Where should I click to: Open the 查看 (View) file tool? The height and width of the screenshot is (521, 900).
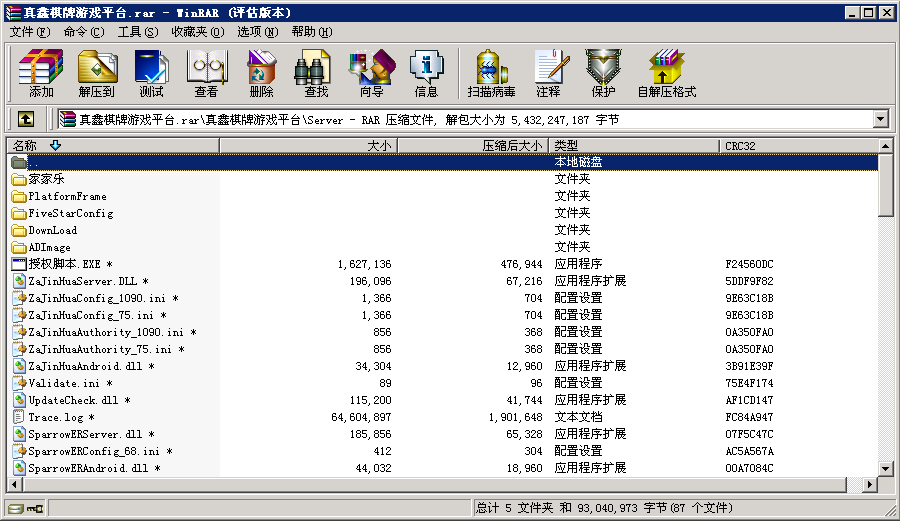[x=206, y=73]
